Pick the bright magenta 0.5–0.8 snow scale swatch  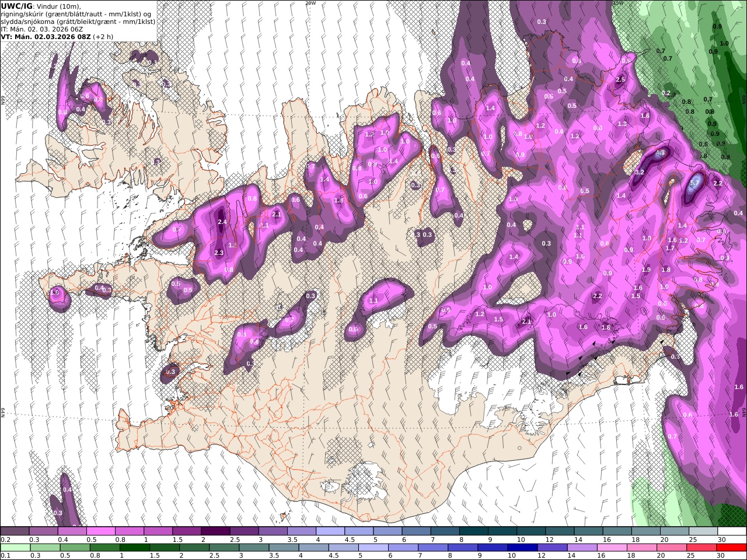101,531
